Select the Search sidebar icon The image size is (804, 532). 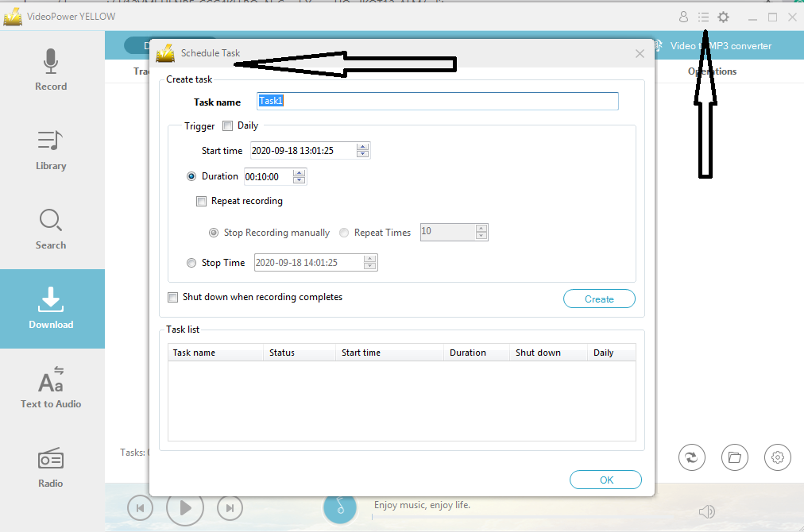[x=51, y=229]
